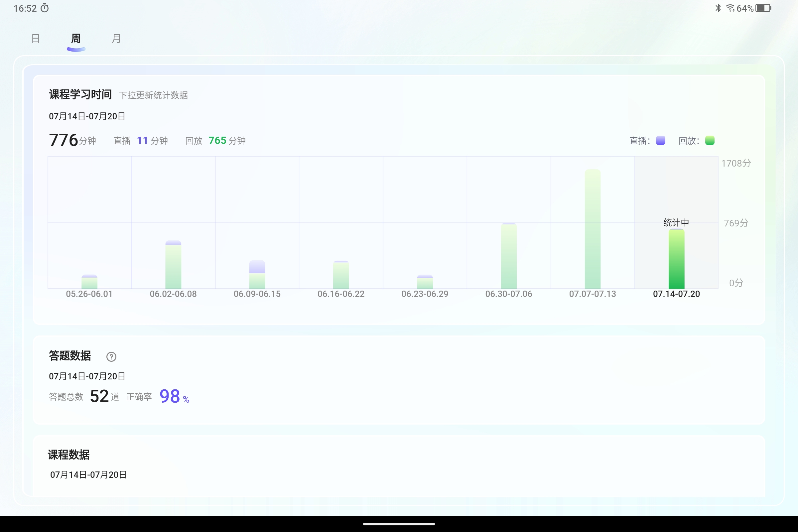Select the 06.09-06.15 week bar
The width and height of the screenshot is (798, 532).
point(257,275)
